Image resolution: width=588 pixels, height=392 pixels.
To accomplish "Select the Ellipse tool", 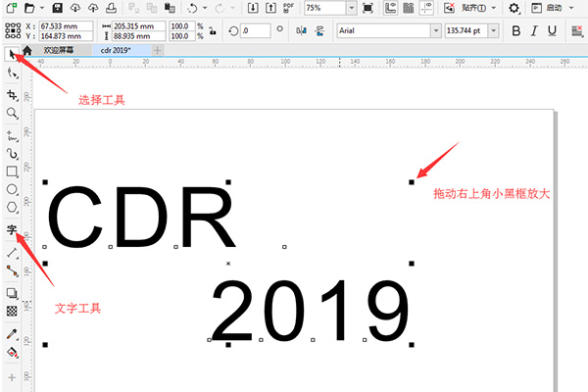I will point(12,189).
